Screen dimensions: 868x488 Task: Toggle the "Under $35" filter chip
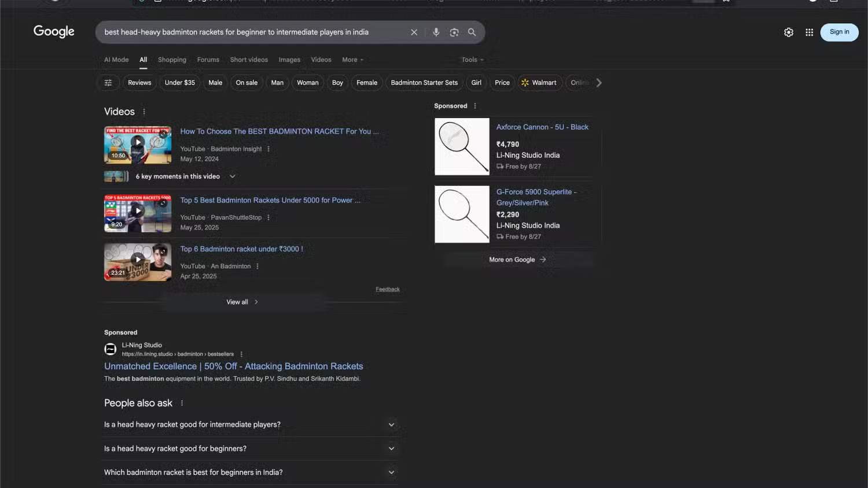(x=179, y=82)
